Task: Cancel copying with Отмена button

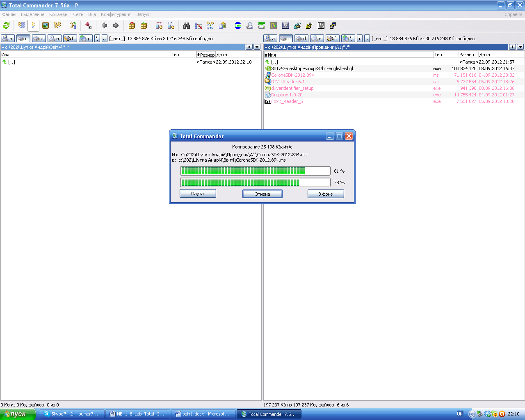Action: coord(262,194)
